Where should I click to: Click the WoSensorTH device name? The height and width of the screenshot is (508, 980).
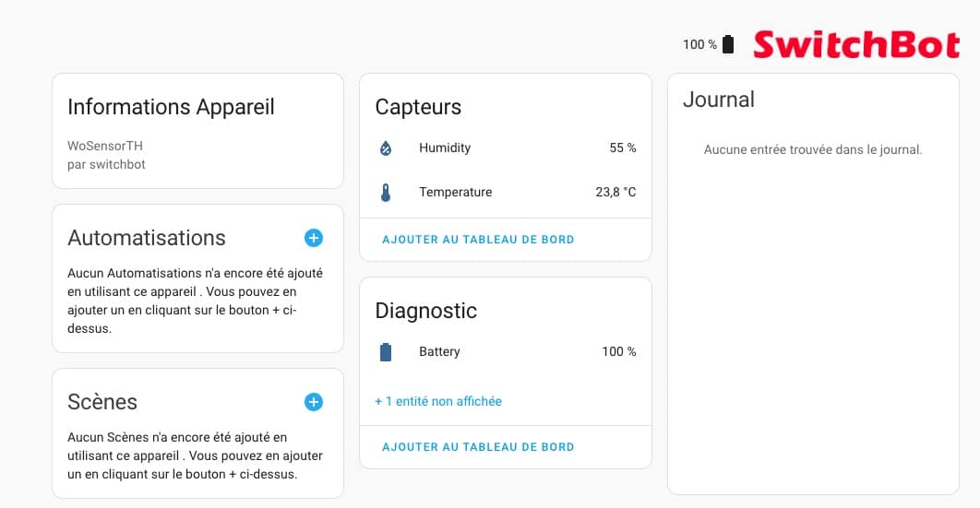tap(105, 146)
